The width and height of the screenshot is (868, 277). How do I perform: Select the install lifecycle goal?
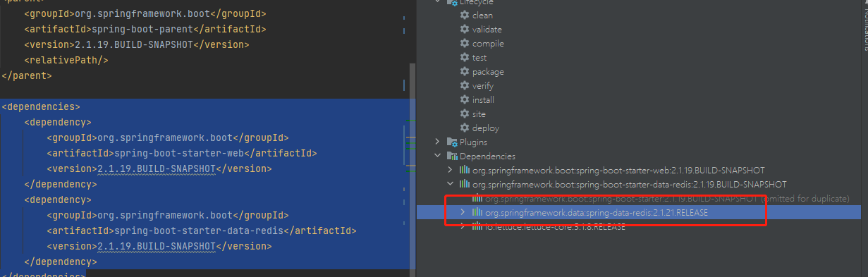click(x=483, y=99)
